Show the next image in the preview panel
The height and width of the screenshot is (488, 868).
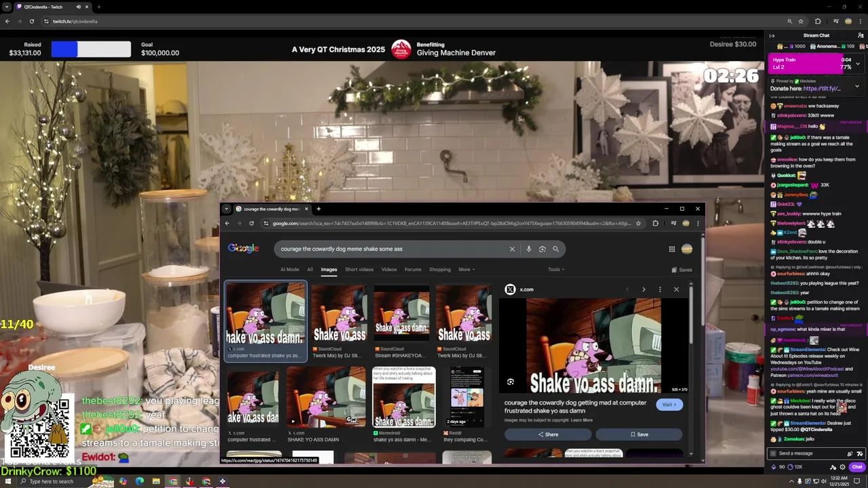pos(644,289)
